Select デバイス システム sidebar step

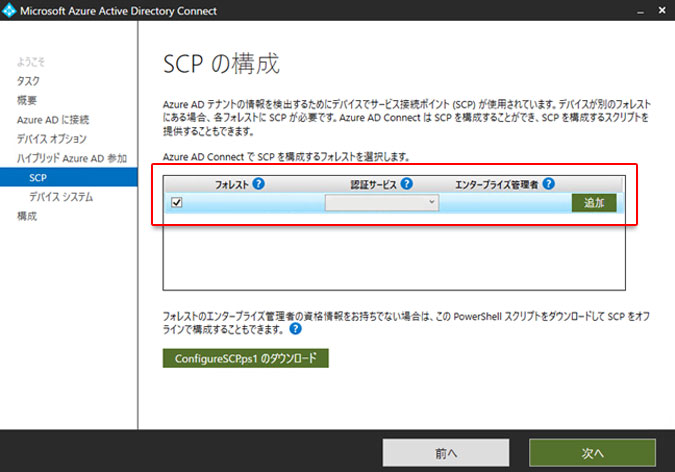coord(61,197)
